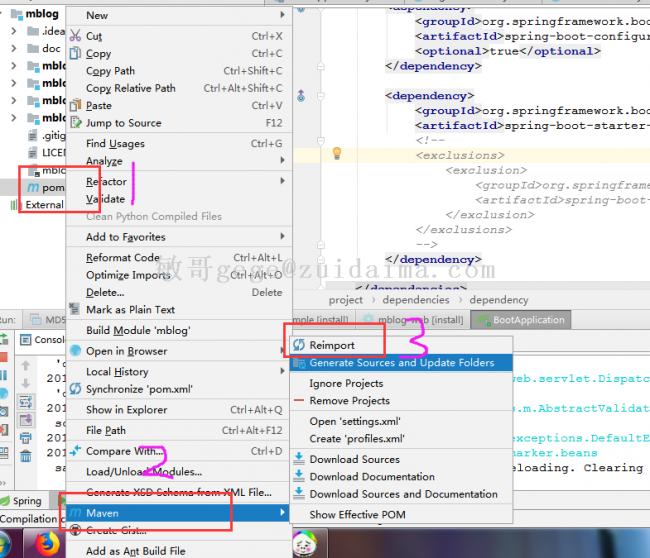
Task: Click the Compare With icon
Action: point(74,452)
